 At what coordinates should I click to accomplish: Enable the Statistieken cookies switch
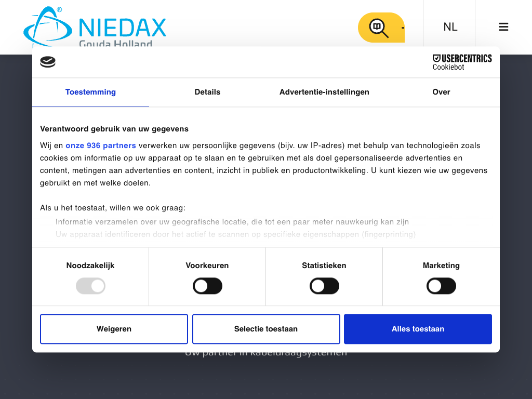tap(324, 286)
